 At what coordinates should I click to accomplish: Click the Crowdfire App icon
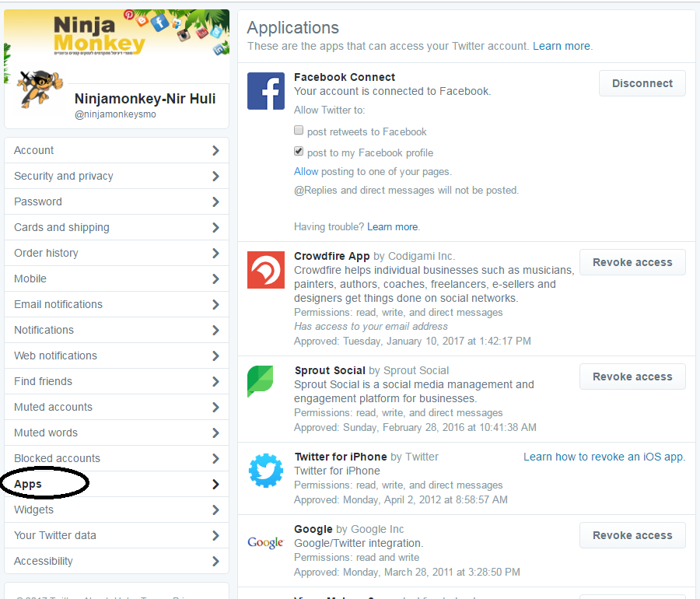[266, 270]
